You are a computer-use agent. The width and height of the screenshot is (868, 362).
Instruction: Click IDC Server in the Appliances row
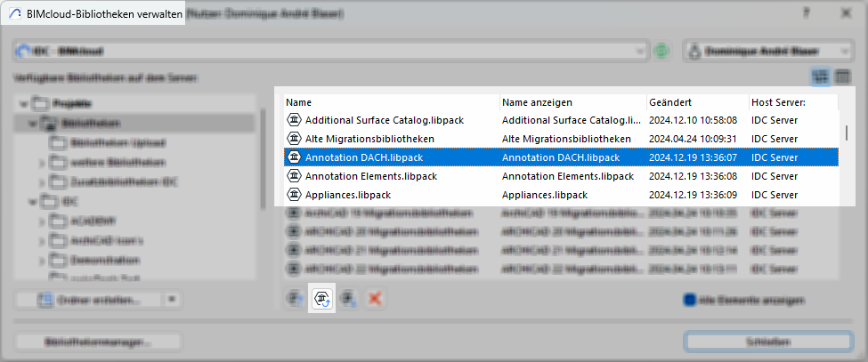tap(775, 195)
